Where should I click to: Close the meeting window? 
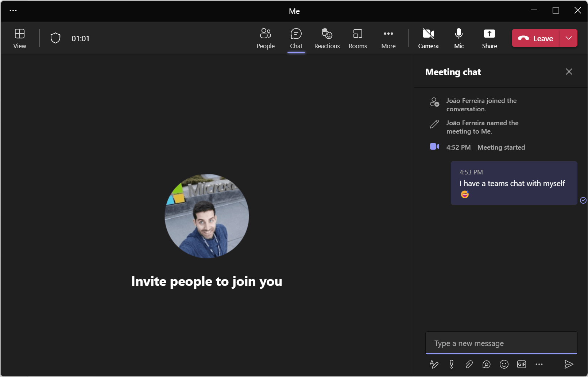pyautogui.click(x=578, y=10)
